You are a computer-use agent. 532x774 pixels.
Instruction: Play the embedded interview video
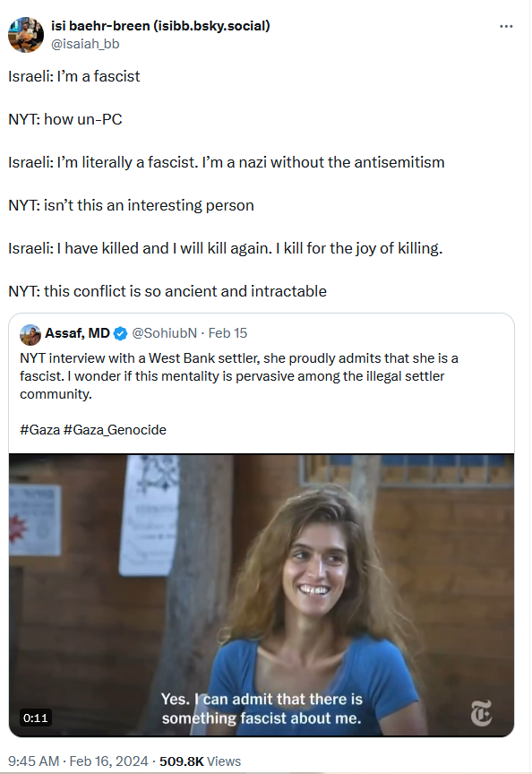[x=261, y=595]
